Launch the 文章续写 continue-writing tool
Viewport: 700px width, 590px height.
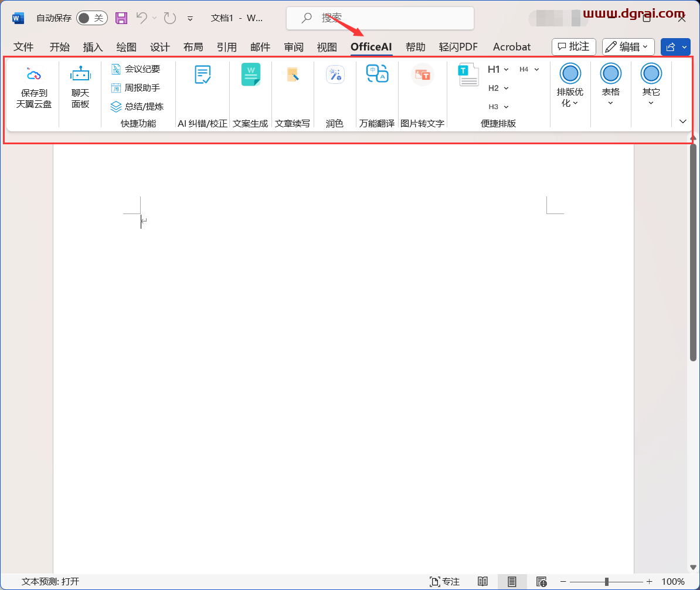point(293,74)
